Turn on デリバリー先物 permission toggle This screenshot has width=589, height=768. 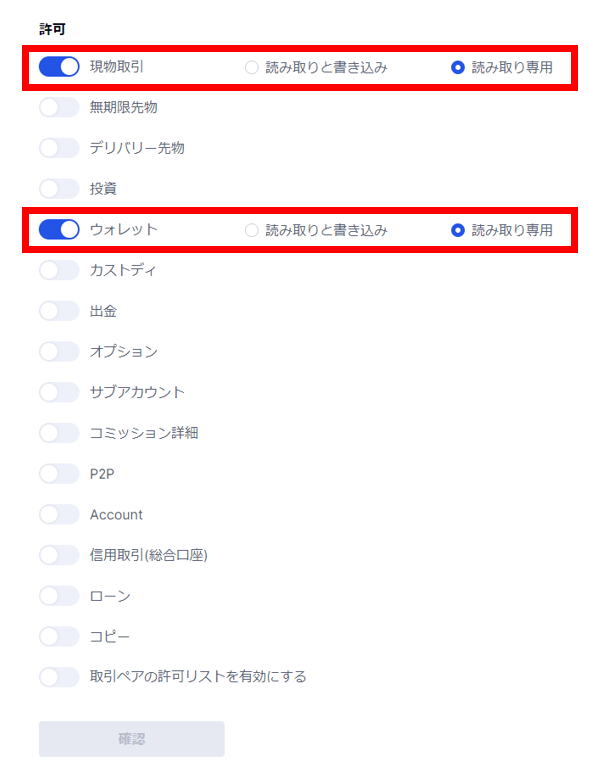pyautogui.click(x=59, y=148)
